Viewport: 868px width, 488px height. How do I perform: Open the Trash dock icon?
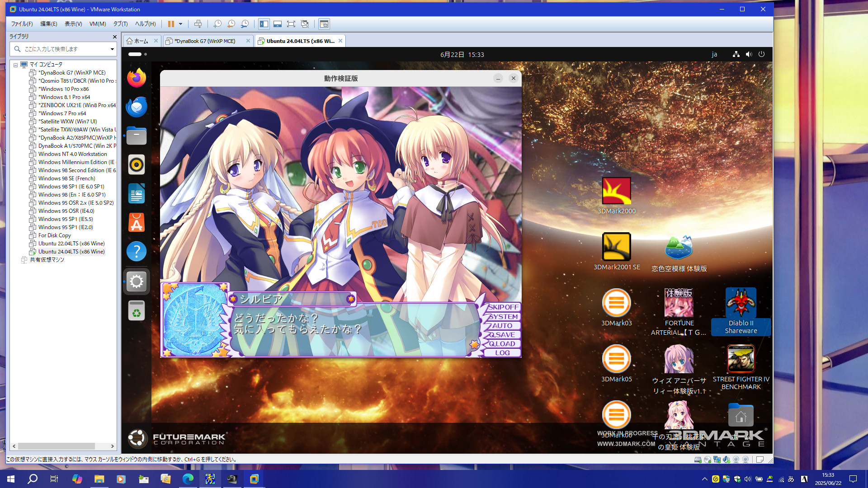pos(137,311)
